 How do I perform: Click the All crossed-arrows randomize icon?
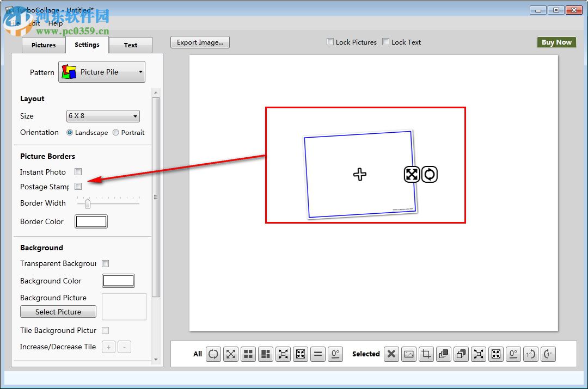tap(231, 354)
